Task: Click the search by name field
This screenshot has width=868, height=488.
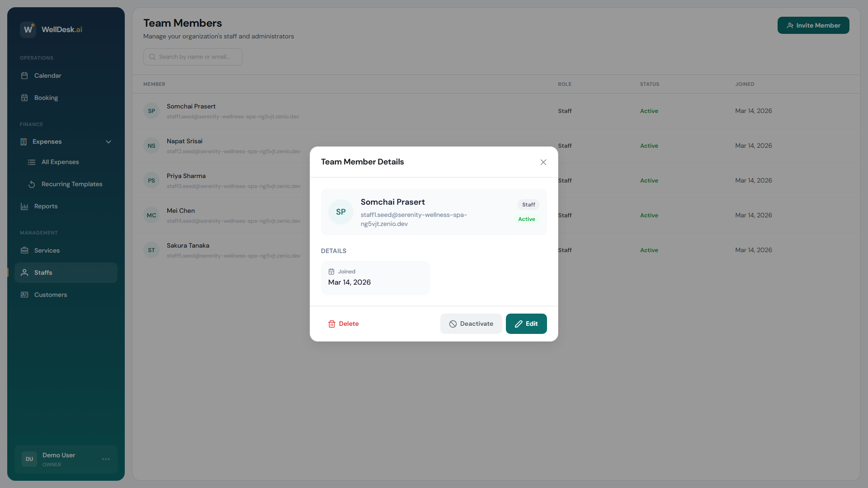Action: pyautogui.click(x=193, y=57)
